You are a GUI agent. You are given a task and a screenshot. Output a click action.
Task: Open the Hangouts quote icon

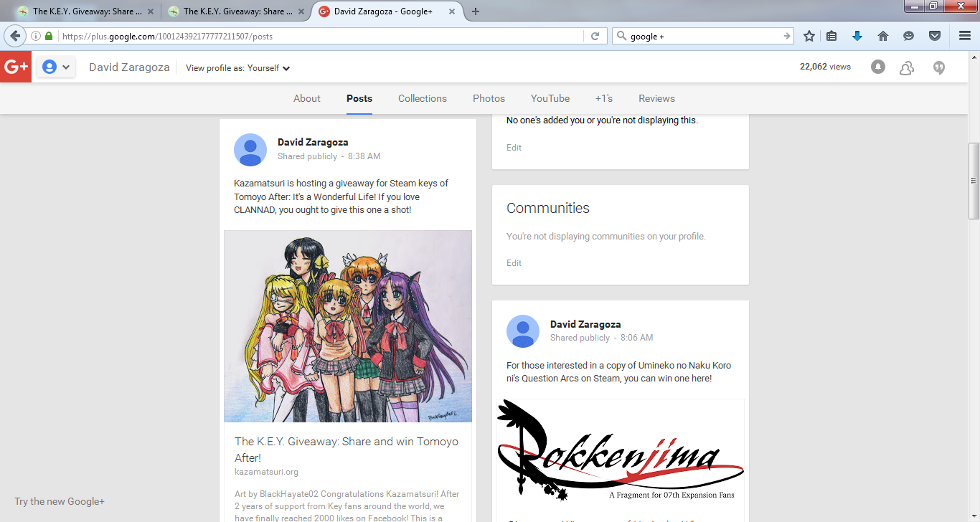[938, 67]
